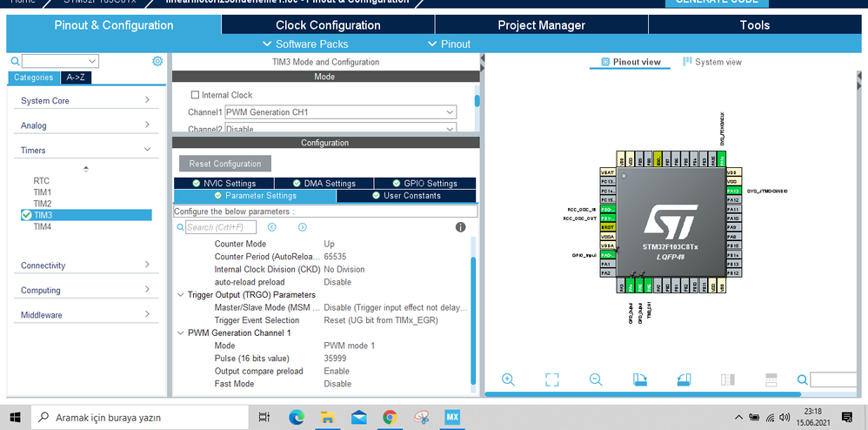The image size is (868, 430).
Task: Open the Pinout dropdown menu
Action: point(449,44)
